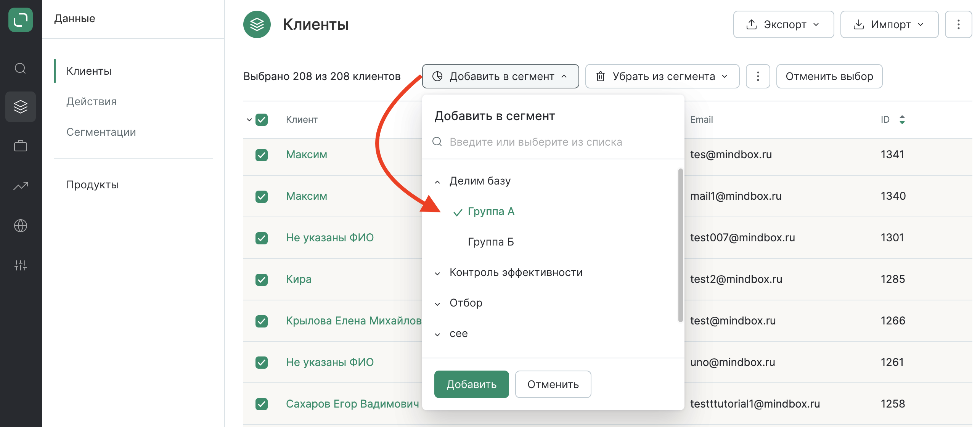Open the sliders settings sidebar icon
The image size is (980, 427).
[x=21, y=265]
